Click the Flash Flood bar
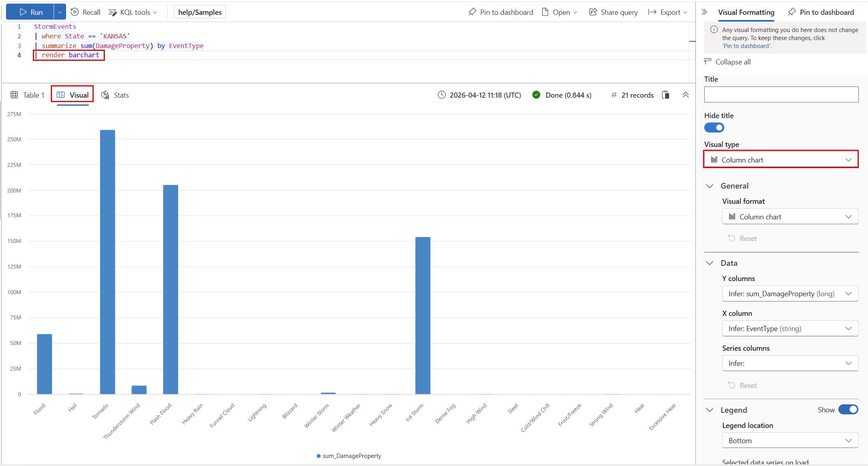Screen dimensions: 868x466 171,289
